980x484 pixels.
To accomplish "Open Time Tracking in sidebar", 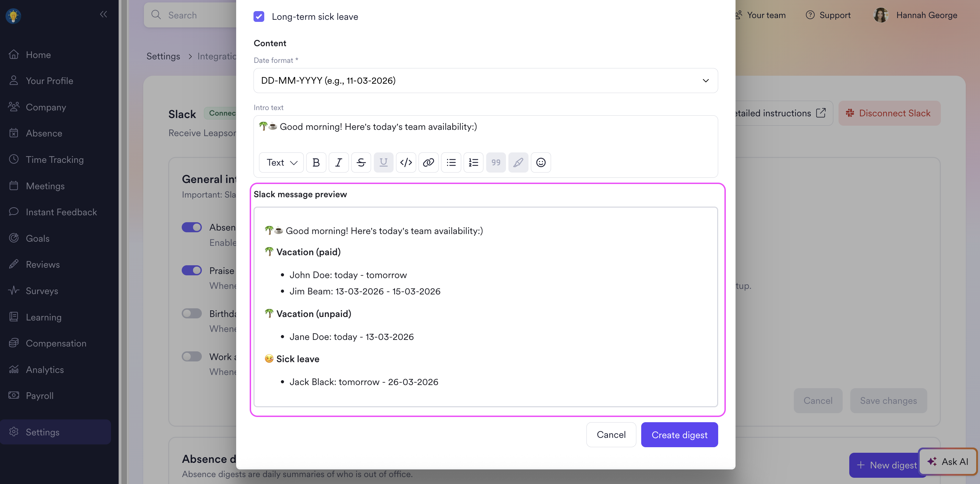I will point(54,160).
